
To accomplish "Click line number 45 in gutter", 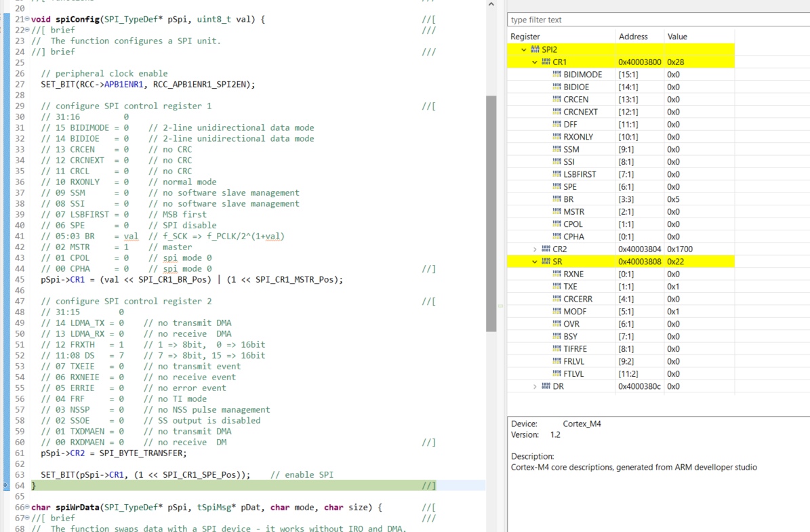I will coord(20,279).
